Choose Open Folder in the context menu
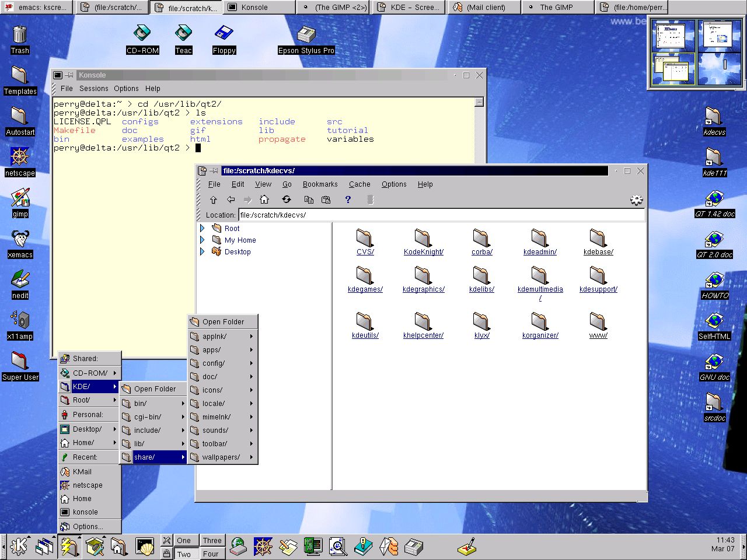747x560 pixels. 223,321
